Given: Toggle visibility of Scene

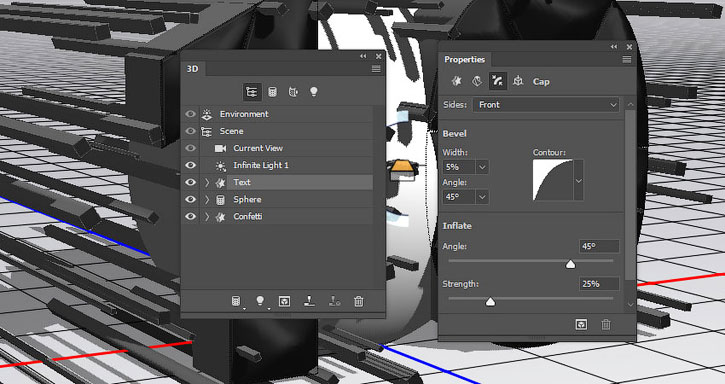Looking at the screenshot, I should click(190, 131).
